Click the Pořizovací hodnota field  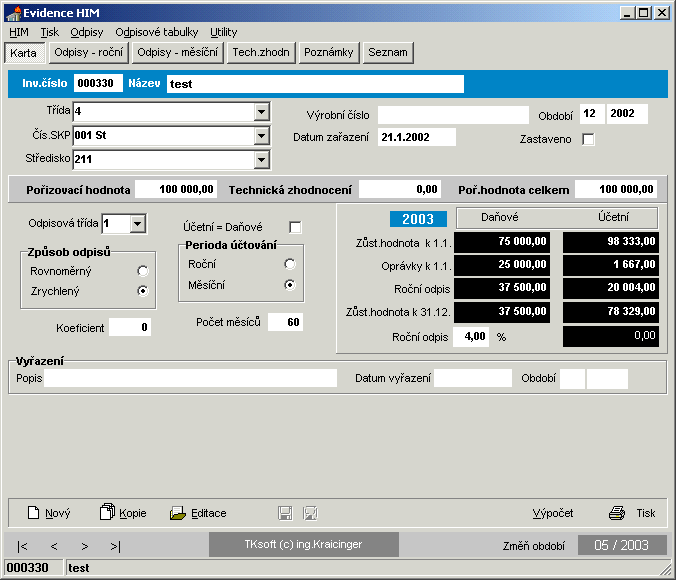tap(176, 189)
